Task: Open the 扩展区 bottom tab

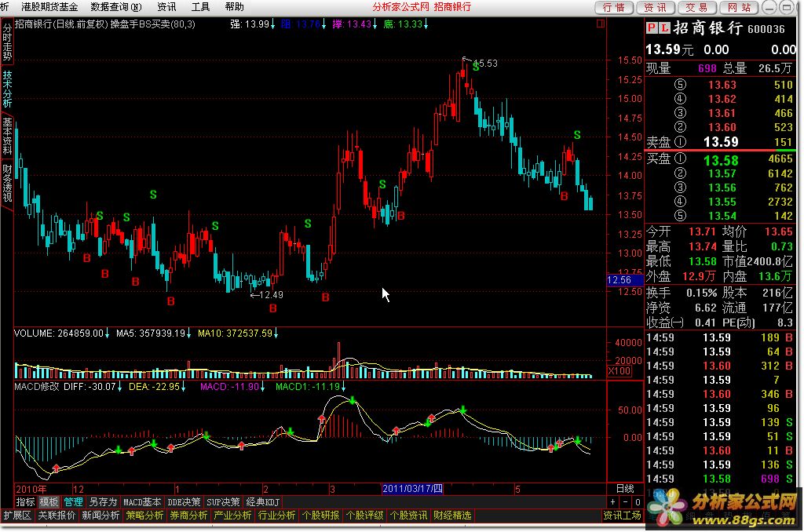Action: pos(17,516)
